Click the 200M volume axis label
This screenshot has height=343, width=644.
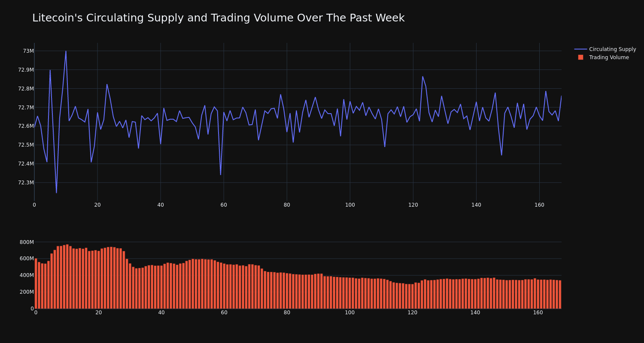(x=27, y=292)
